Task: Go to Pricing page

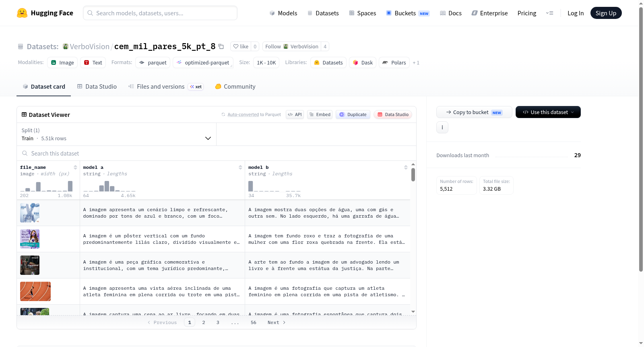Action: tap(526, 13)
